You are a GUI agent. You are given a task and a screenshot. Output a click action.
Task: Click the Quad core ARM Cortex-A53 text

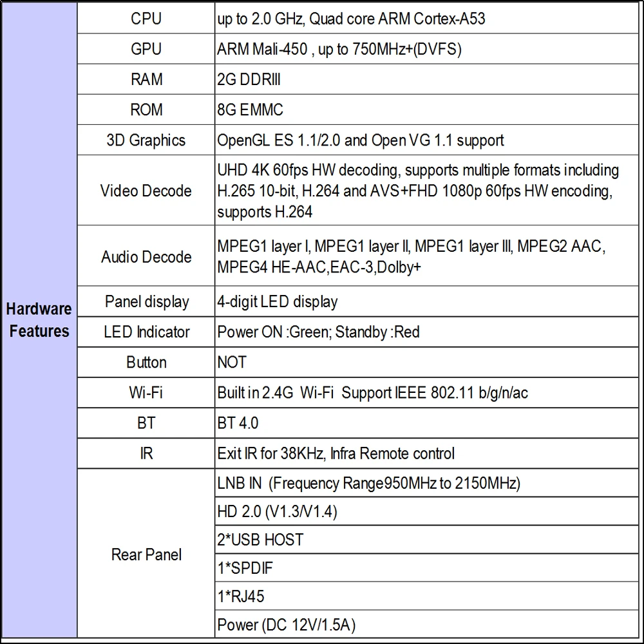pos(397,19)
